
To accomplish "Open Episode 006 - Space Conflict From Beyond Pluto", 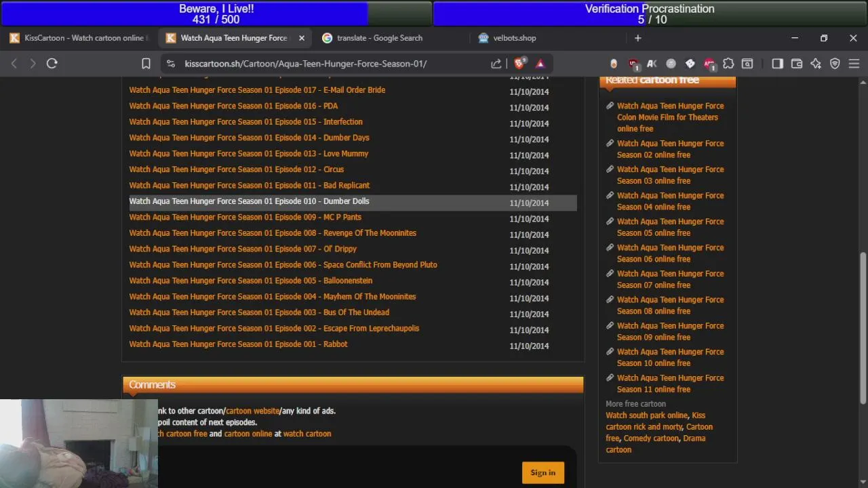I will (x=283, y=265).
